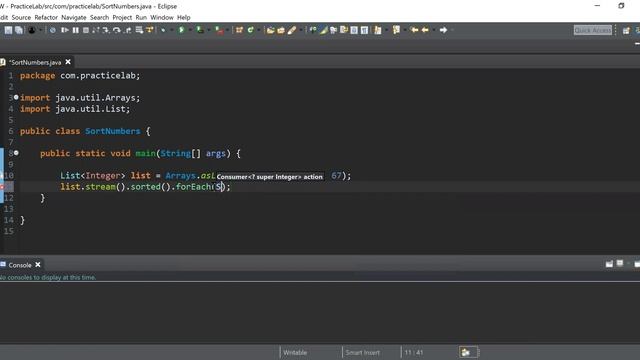This screenshot has height=360, width=640.
Task: Click the status bar icon beside 11 : 41
Action: pyautogui.click(x=465, y=352)
